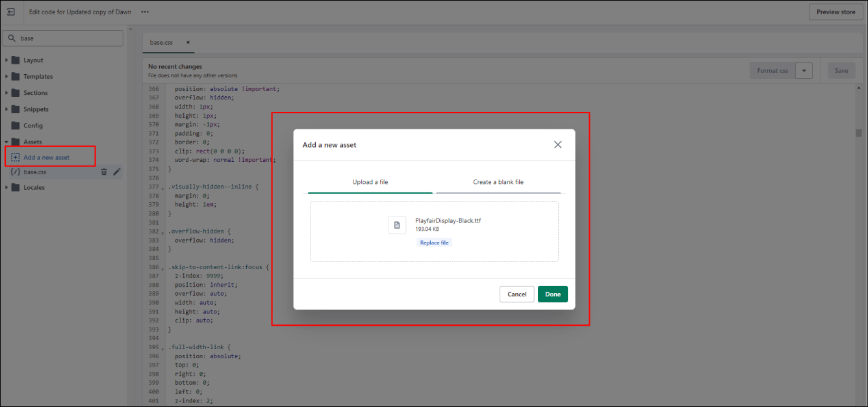Click the editor vertical scrollbar thumb
This screenshot has width=868, height=407.
click(859, 133)
